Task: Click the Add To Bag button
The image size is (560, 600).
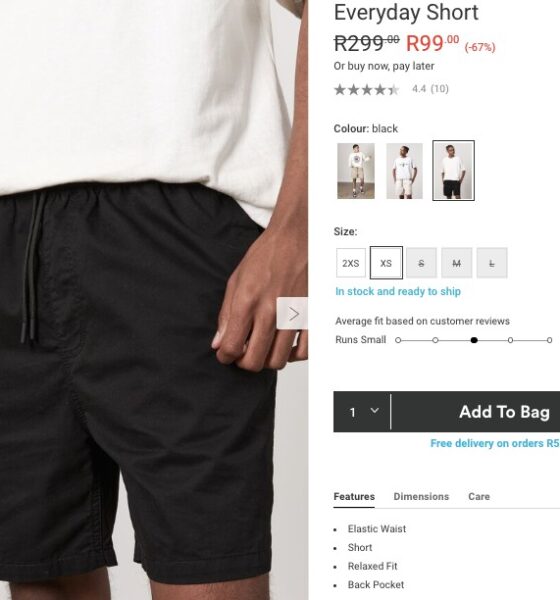Action: pyautogui.click(x=476, y=412)
